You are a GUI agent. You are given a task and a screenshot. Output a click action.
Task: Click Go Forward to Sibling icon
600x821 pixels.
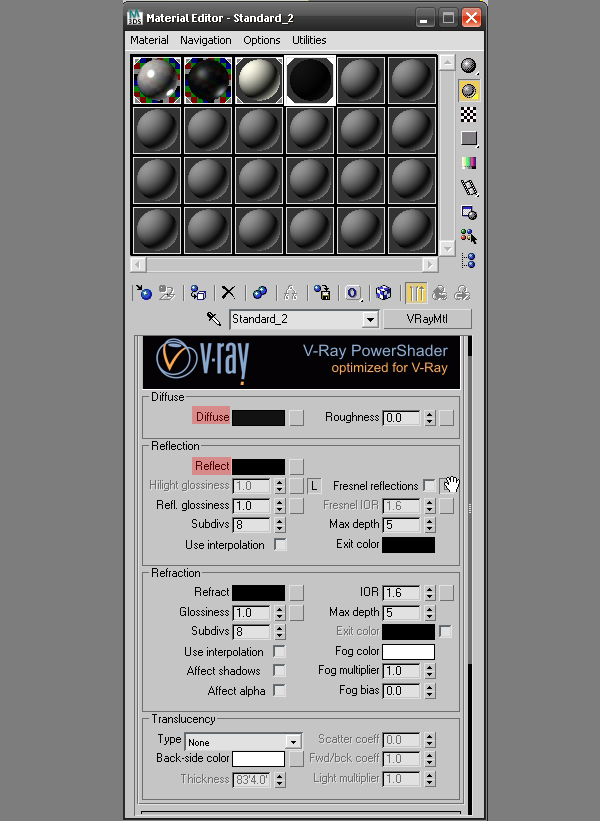462,293
